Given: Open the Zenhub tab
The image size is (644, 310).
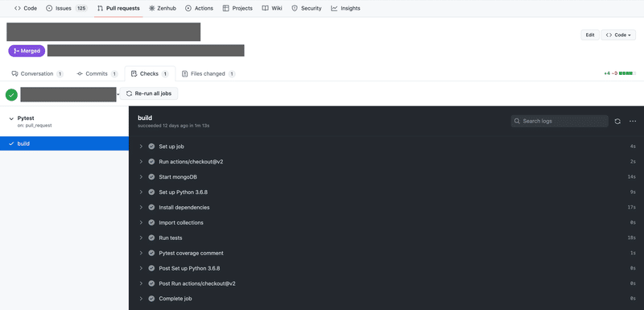Looking at the screenshot, I should (x=163, y=8).
